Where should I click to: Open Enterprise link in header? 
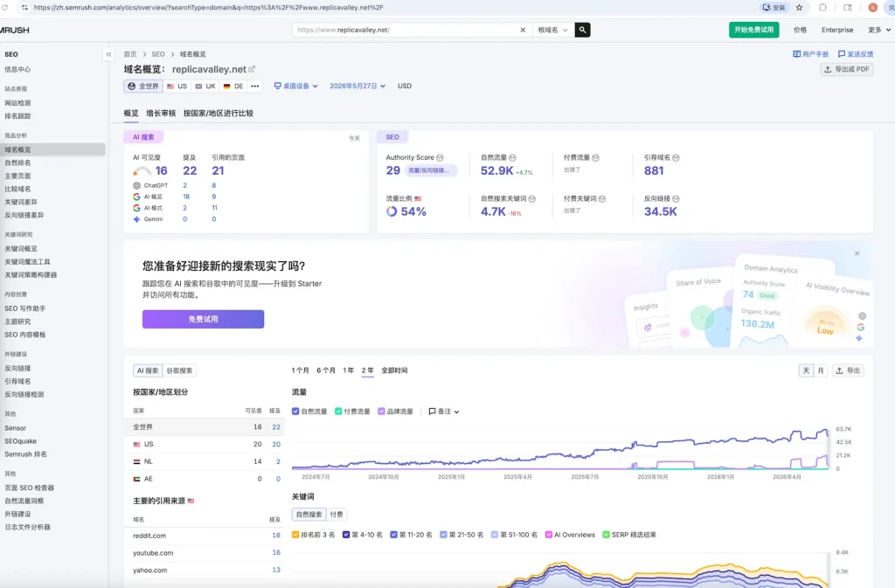(837, 30)
